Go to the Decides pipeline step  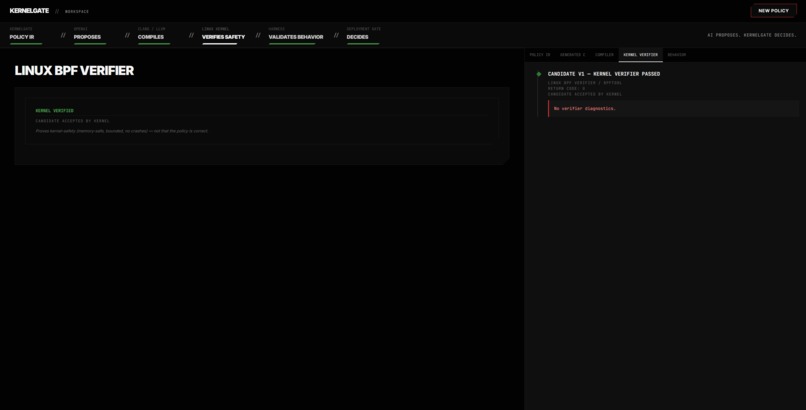pos(363,34)
